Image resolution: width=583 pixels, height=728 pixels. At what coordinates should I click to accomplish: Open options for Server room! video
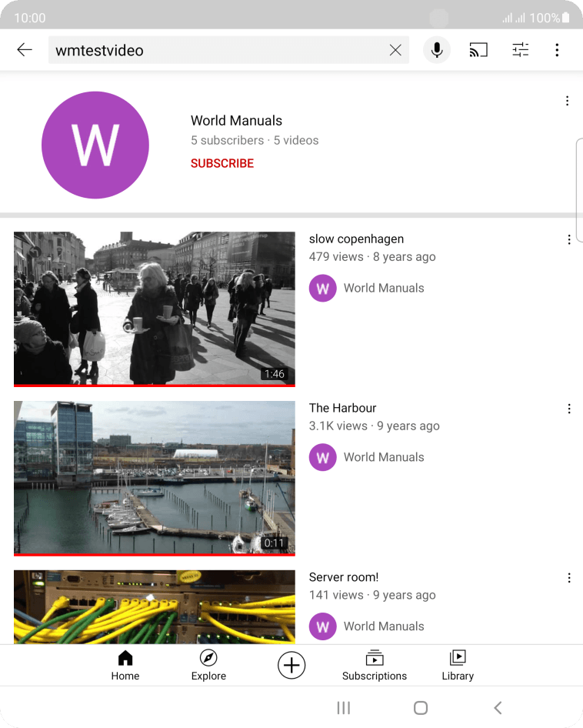[x=569, y=578]
